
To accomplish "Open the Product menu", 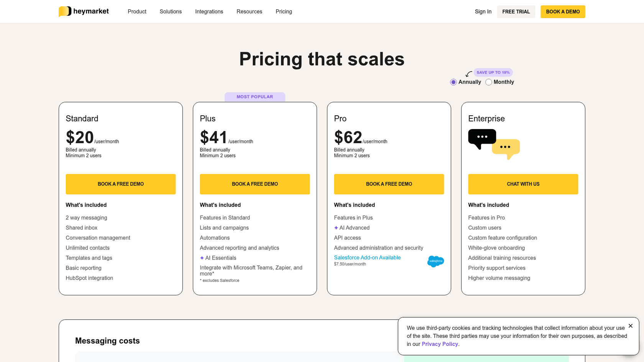I will pyautogui.click(x=137, y=11).
